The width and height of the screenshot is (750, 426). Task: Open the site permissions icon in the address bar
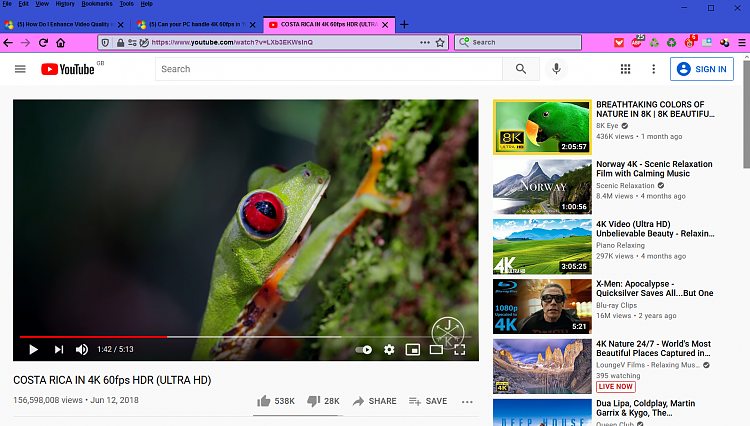(132, 43)
